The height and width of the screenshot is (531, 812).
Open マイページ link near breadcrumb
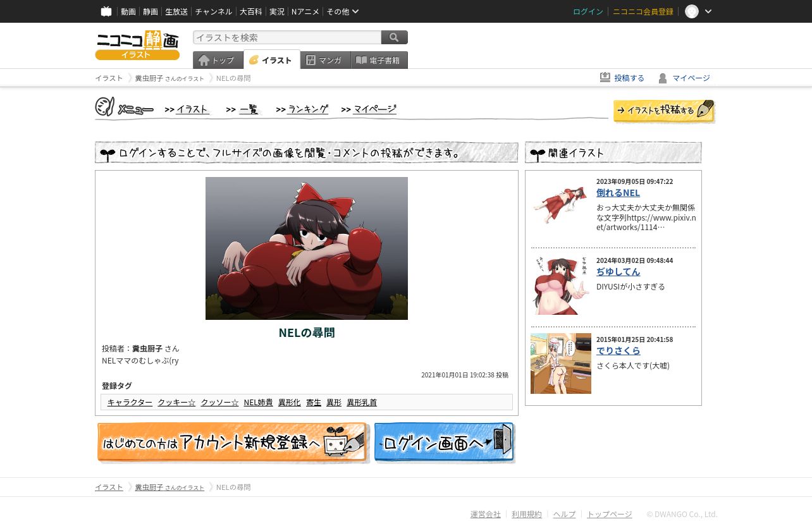[x=691, y=78]
